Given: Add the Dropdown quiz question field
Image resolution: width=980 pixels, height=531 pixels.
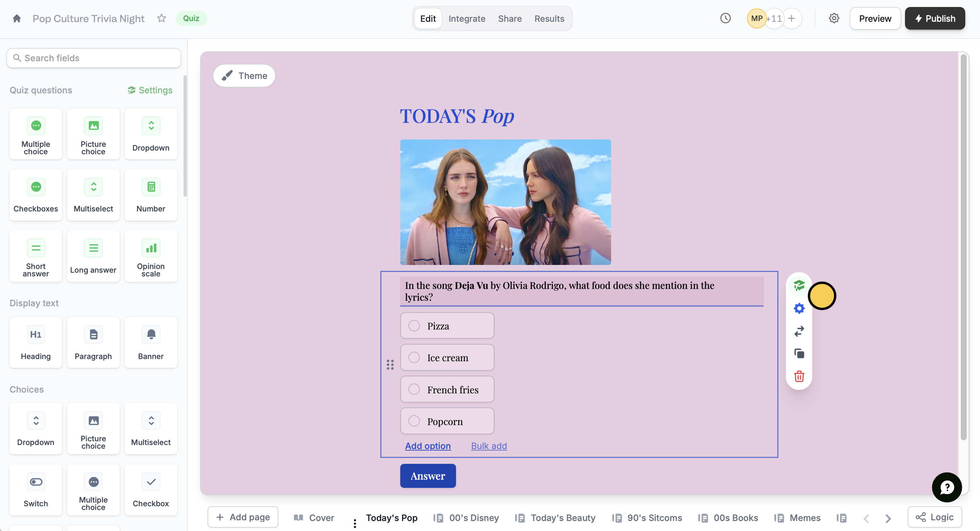Looking at the screenshot, I should [151, 134].
